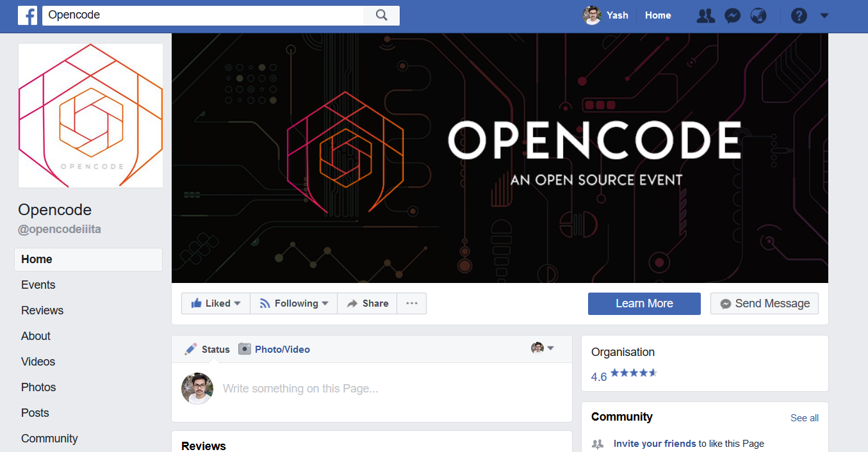
Task: Switch to the Events tab
Action: point(38,284)
